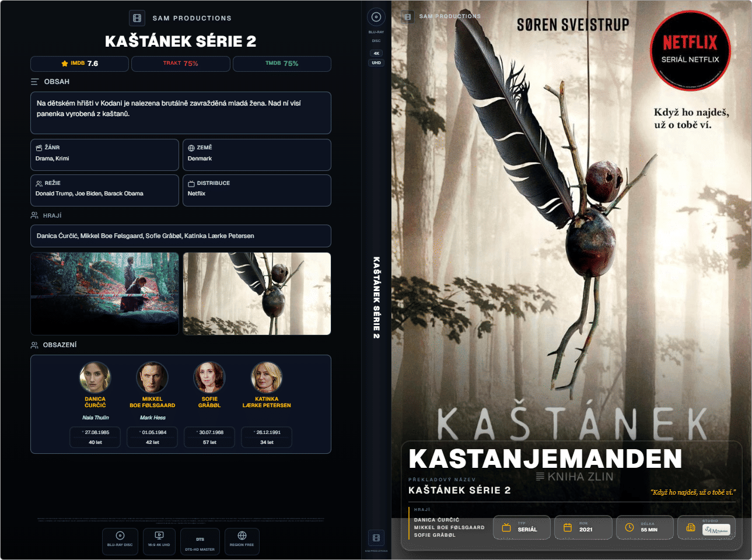Click the clock icon in the 55 MIN badge
The height and width of the screenshot is (560, 752).
pyautogui.click(x=629, y=527)
